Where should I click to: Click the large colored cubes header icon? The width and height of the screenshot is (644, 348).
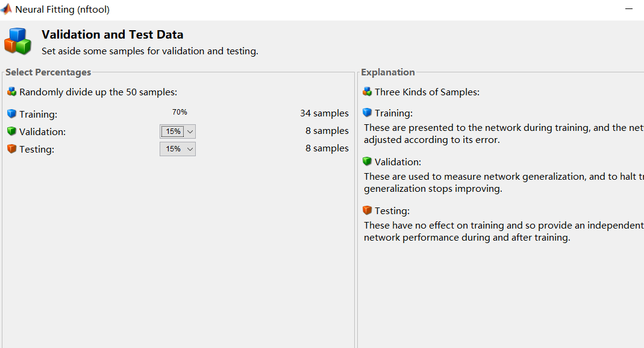pos(17,41)
